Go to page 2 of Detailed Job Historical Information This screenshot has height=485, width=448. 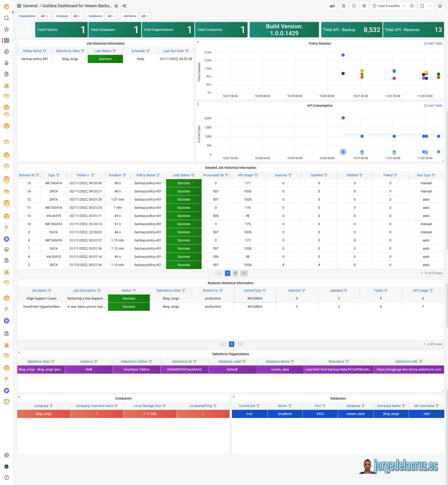235,273
